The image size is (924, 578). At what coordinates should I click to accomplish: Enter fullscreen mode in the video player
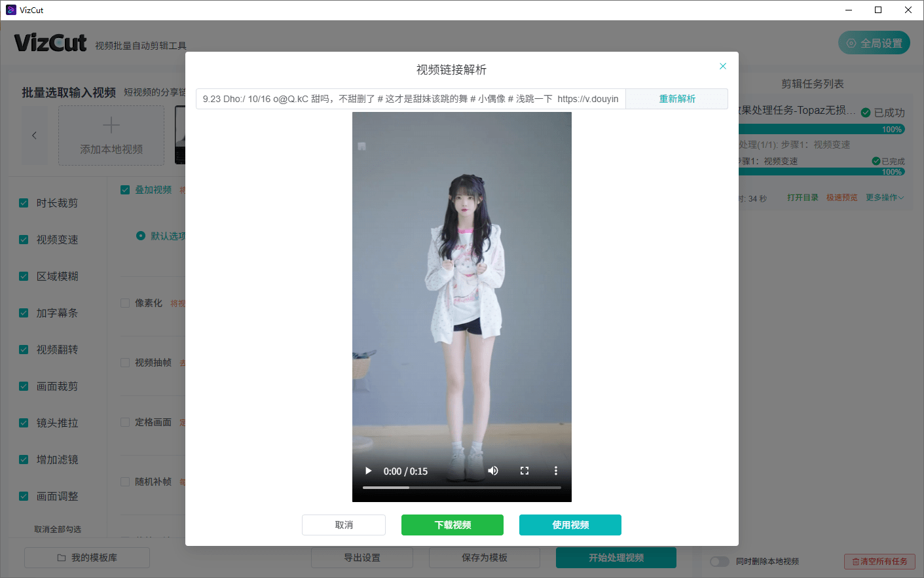point(525,471)
